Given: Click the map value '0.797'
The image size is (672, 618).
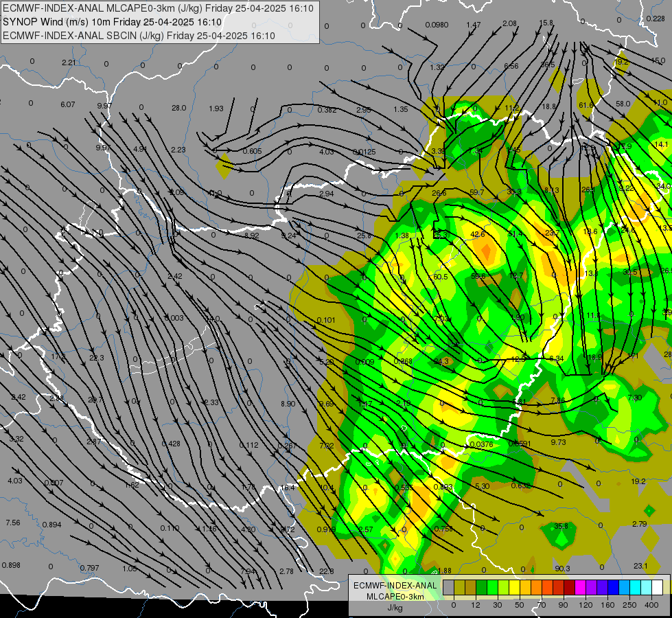Looking at the screenshot, I should click(89, 568).
